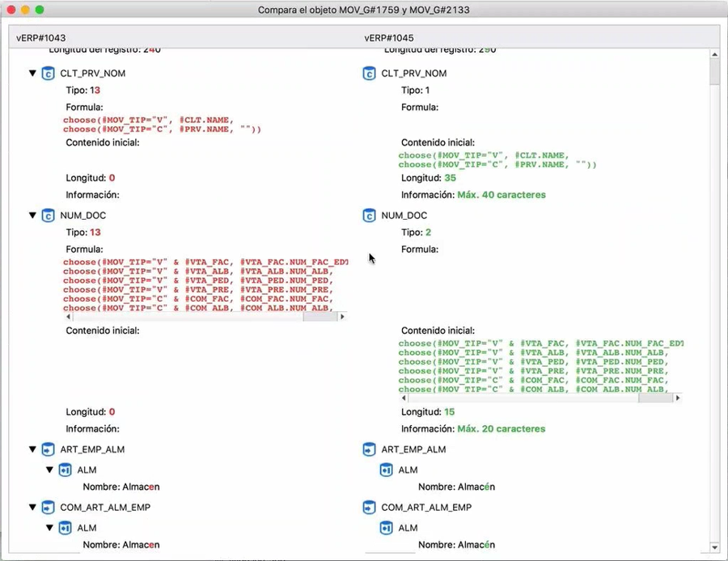Click the COM_ART_ALM_EMP icon in right pane
This screenshot has height=561, width=728.
pyautogui.click(x=369, y=508)
